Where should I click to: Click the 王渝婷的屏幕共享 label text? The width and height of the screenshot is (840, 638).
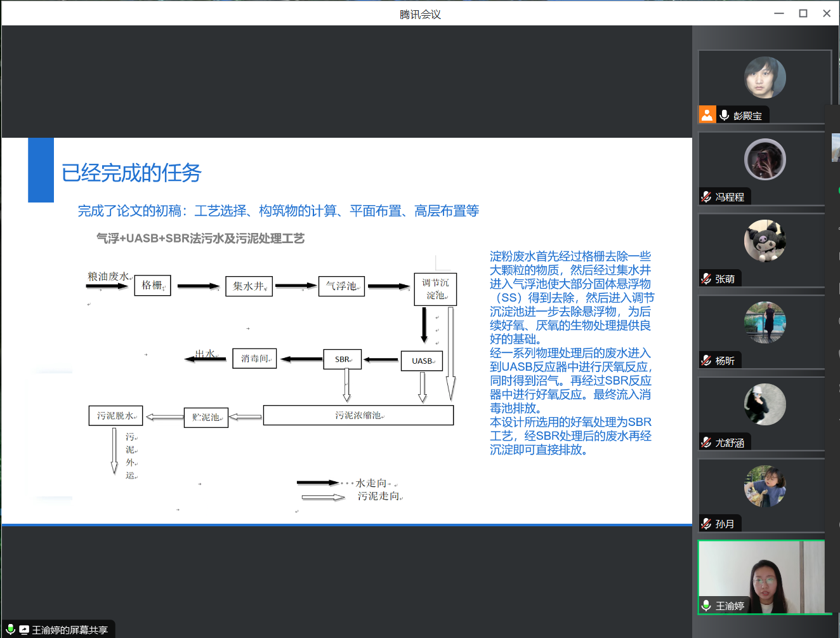coord(70,630)
